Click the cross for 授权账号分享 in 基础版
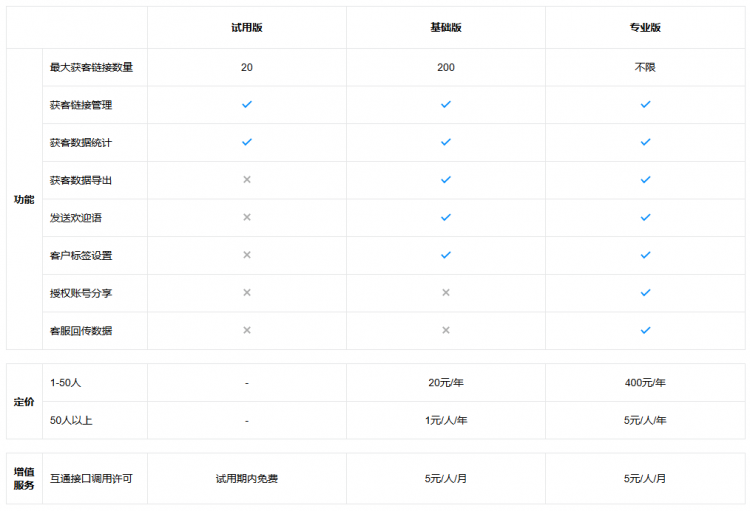The image size is (750, 511). coord(446,293)
